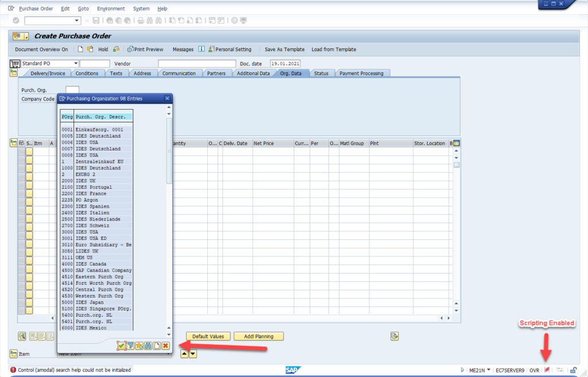This screenshot has width=588, height=377.
Task: Open the Standard PO document type dropdown
Action: pos(75,63)
